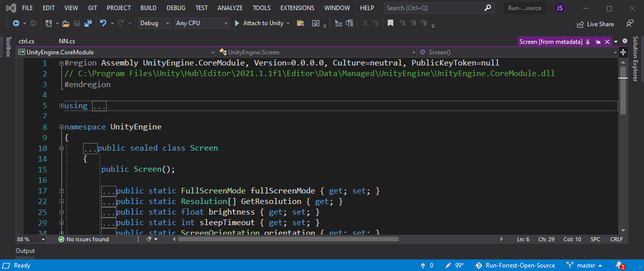Expand outline toggle at brightness line
This screenshot has height=271, width=644.
(61, 212)
